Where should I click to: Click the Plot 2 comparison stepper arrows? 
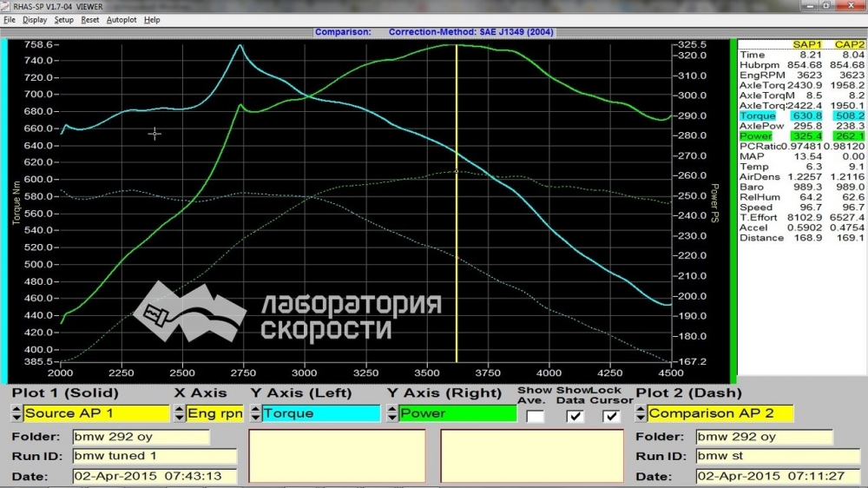[x=641, y=414]
